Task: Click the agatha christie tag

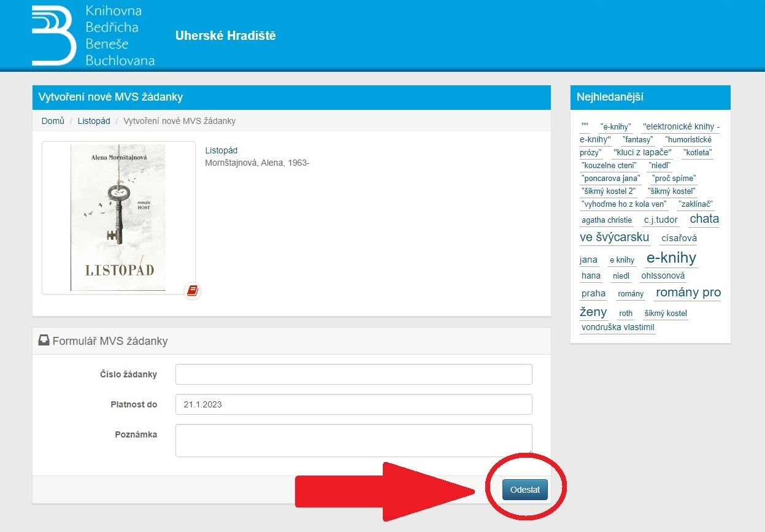Action: click(x=607, y=220)
